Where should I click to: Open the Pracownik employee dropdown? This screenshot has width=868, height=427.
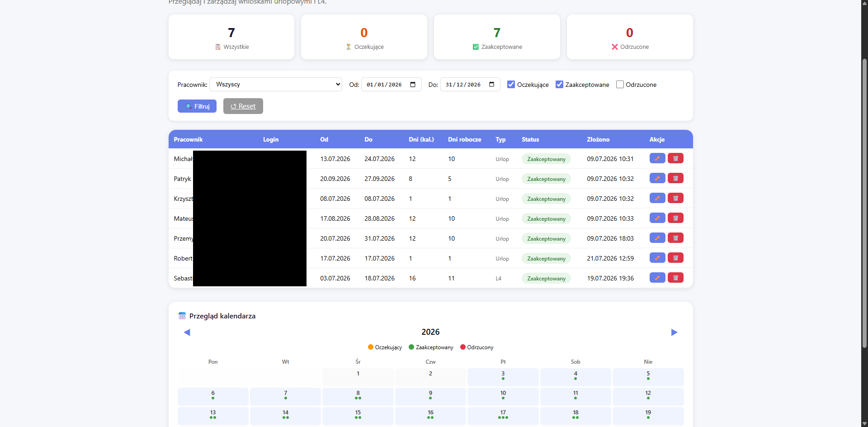pyautogui.click(x=276, y=85)
